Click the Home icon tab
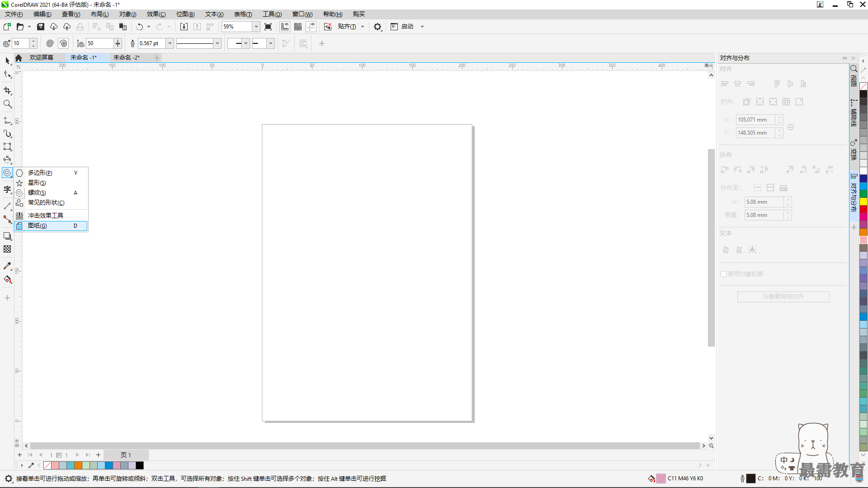 point(19,58)
